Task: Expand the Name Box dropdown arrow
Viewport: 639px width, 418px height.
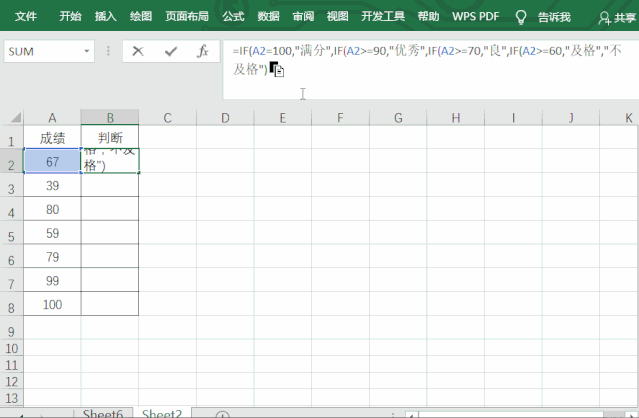Action: tap(86, 51)
